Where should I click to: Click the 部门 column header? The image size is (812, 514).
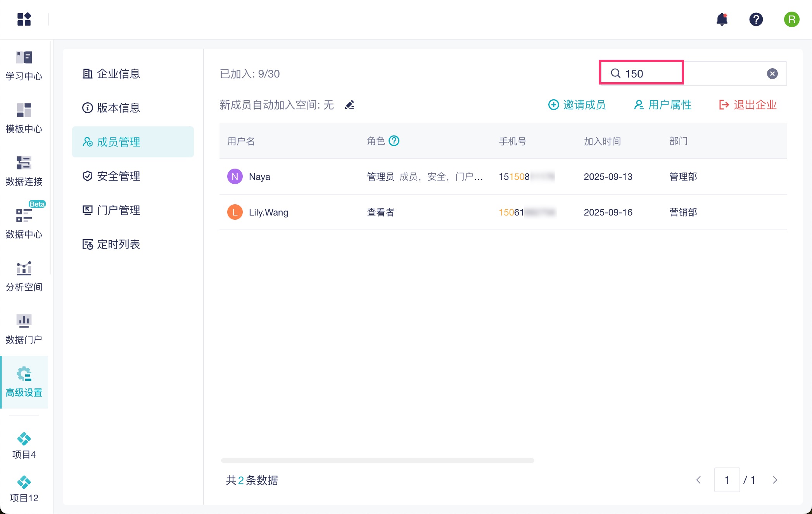click(679, 141)
